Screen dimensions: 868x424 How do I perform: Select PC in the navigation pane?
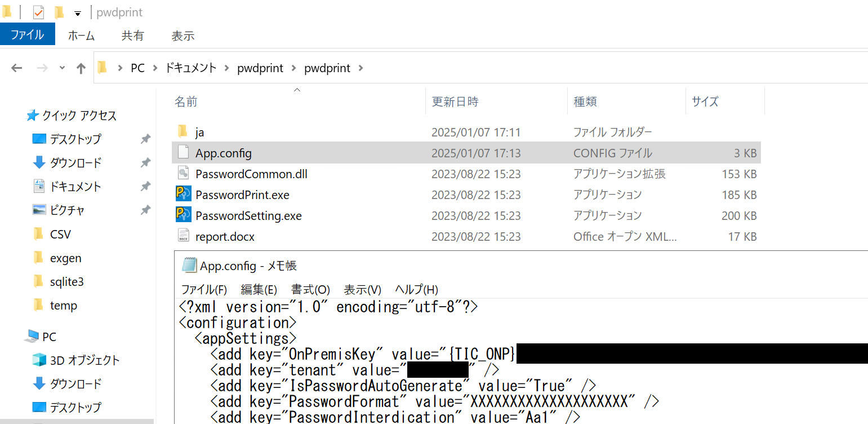click(49, 337)
